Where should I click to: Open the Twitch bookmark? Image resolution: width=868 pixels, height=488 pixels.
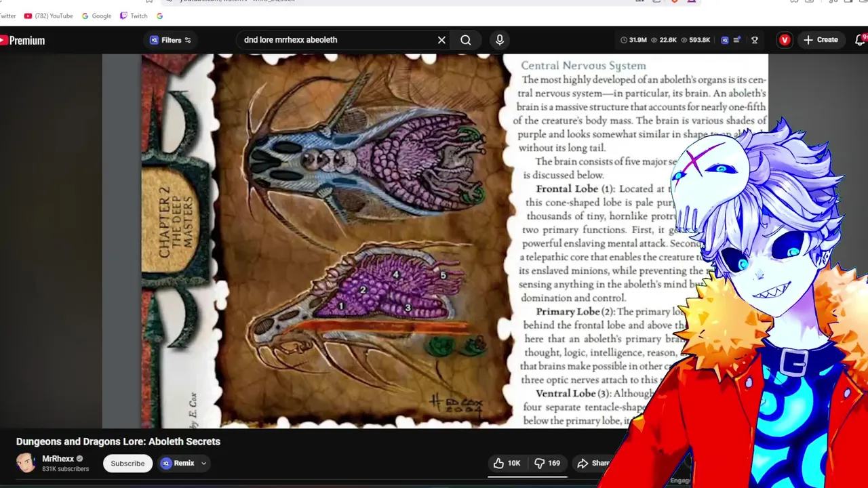pyautogui.click(x=134, y=16)
